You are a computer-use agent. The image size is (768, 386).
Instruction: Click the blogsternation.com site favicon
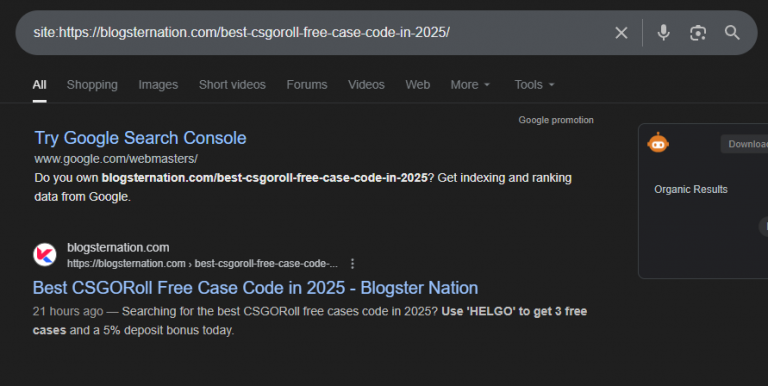(x=45, y=255)
